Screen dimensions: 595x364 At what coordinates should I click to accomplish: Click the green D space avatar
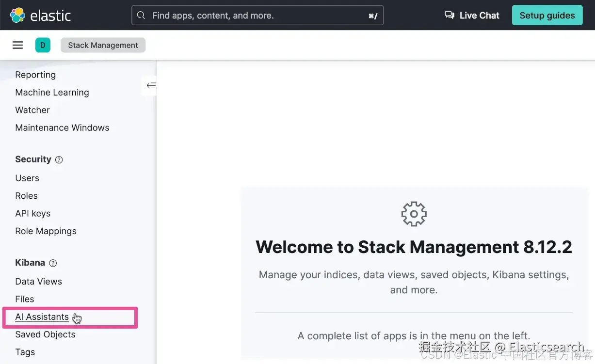pyautogui.click(x=43, y=45)
